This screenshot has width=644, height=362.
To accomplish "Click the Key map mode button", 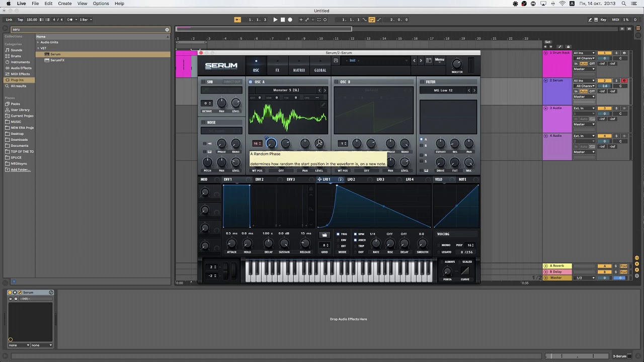I will (603, 20).
